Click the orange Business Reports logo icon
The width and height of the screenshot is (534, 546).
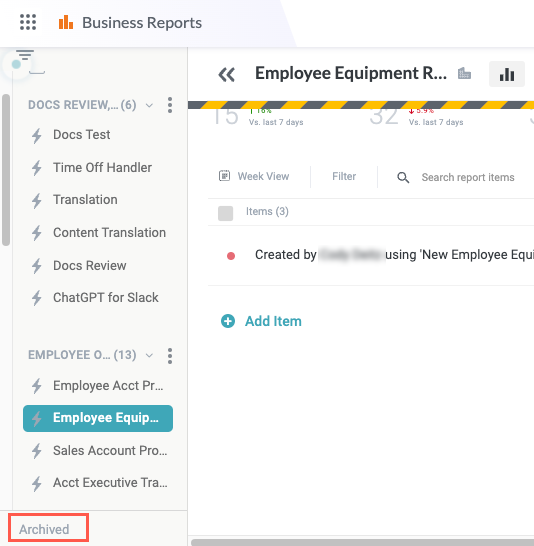(66, 22)
